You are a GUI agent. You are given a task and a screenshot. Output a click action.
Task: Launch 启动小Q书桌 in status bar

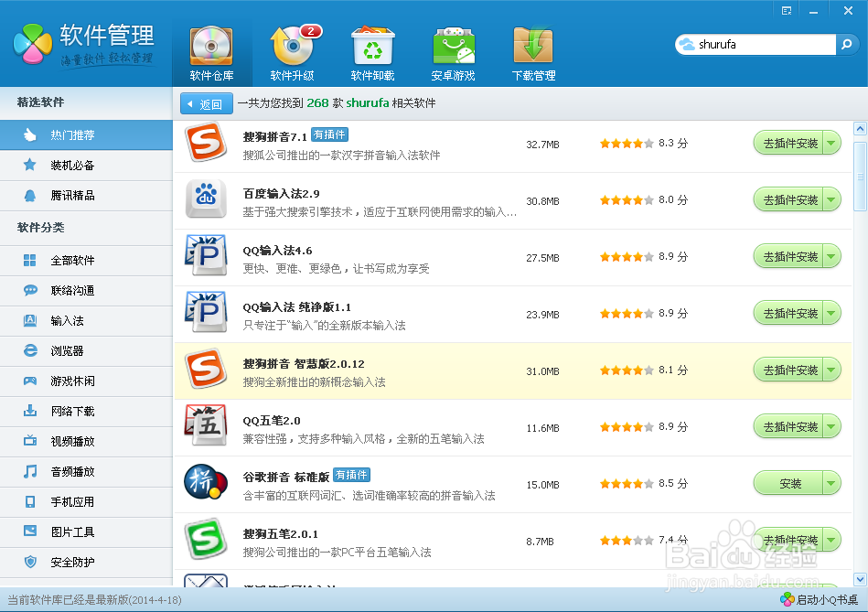tap(820, 599)
